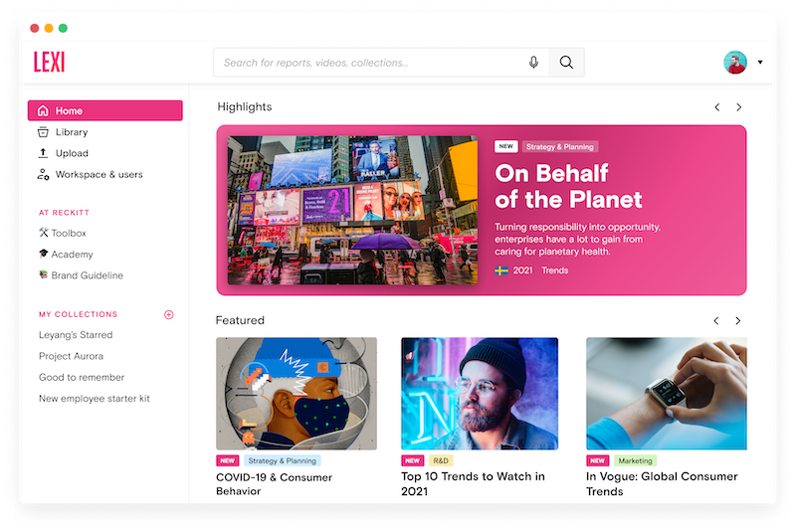Go to next Highlights slide
Screen dimensions: 796x532
(x=738, y=107)
